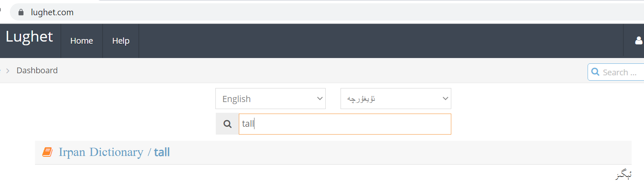Click the magnifier icon in top-right search box
The width and height of the screenshot is (644, 193).
[x=595, y=72]
